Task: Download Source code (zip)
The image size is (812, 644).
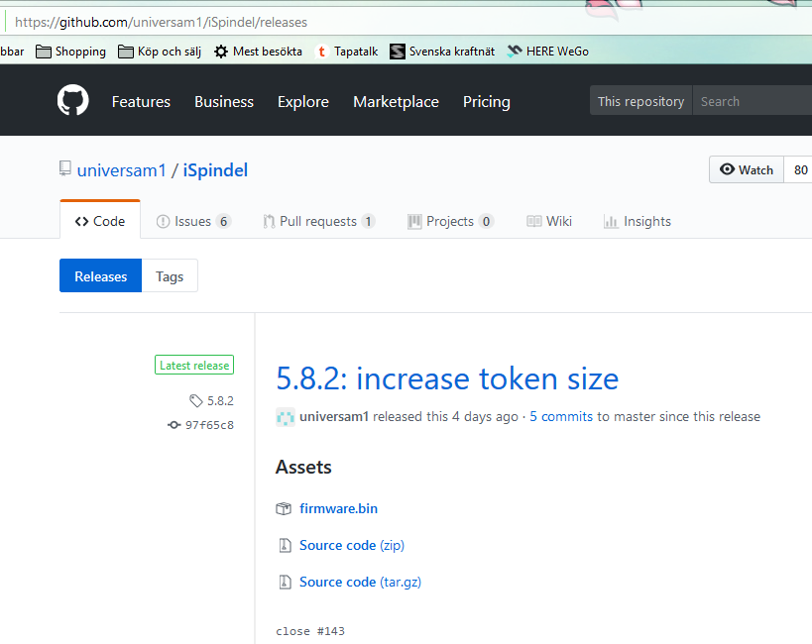Action: [x=351, y=545]
